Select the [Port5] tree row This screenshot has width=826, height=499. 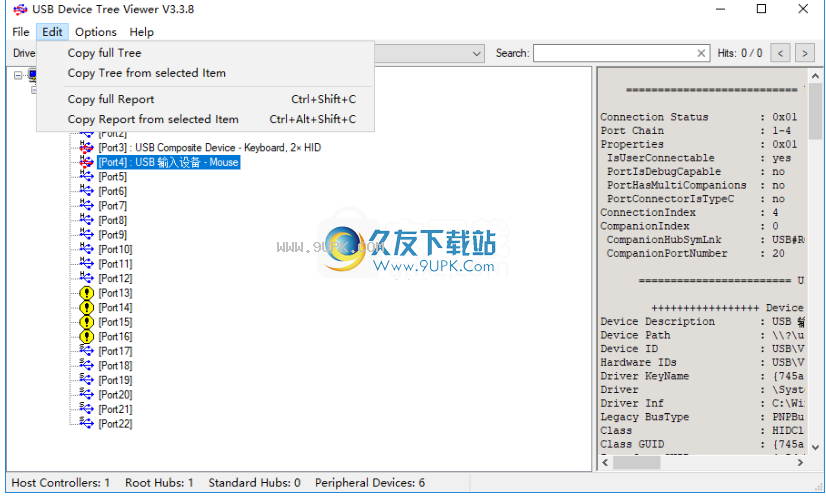pyautogui.click(x=113, y=177)
